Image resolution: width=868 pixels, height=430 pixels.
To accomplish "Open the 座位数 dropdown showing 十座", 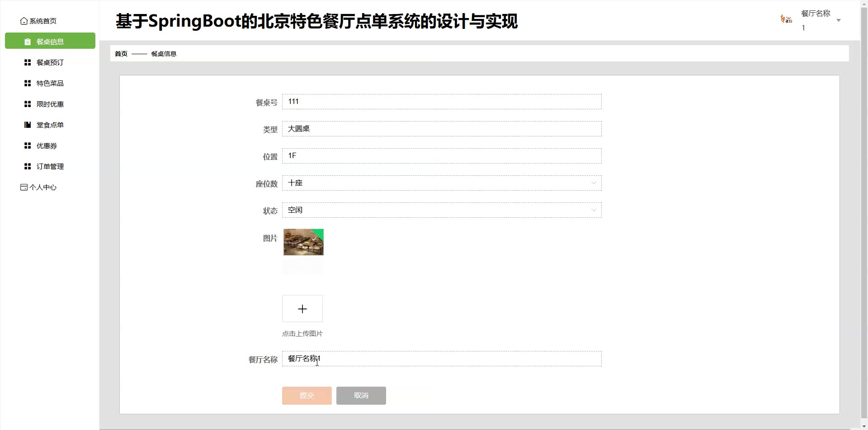I will 442,183.
